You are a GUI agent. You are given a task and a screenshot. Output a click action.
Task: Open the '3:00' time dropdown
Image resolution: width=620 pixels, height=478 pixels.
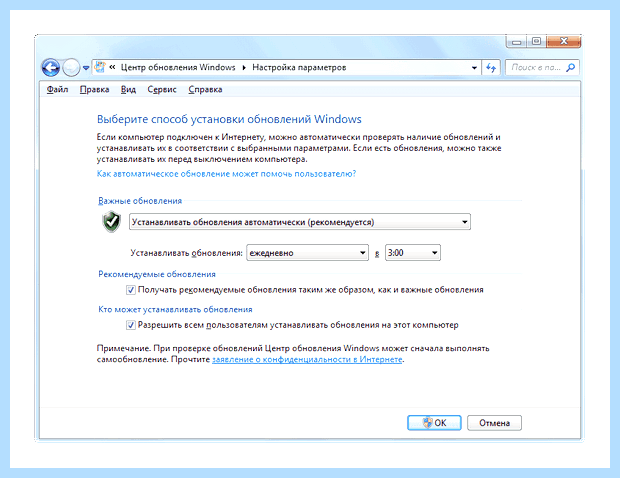pyautogui.click(x=413, y=253)
